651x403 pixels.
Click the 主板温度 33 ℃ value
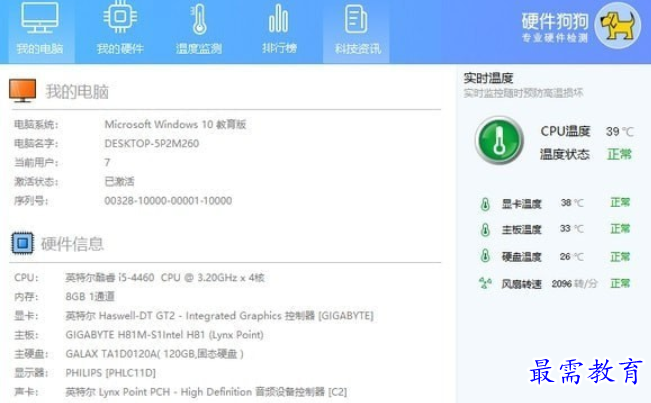point(572,229)
